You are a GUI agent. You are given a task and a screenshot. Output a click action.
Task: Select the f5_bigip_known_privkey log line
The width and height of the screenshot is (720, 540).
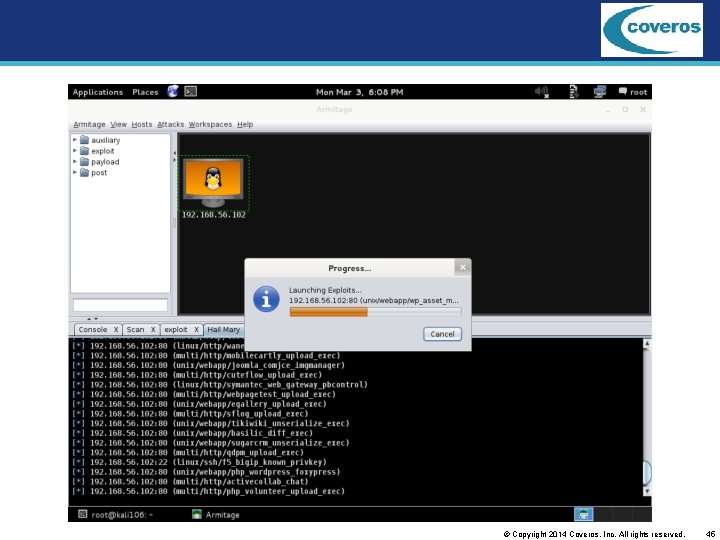pos(199,462)
